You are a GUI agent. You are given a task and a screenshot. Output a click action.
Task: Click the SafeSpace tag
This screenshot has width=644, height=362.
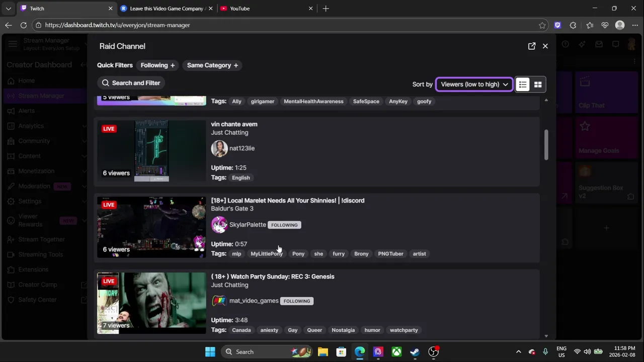coord(366,102)
